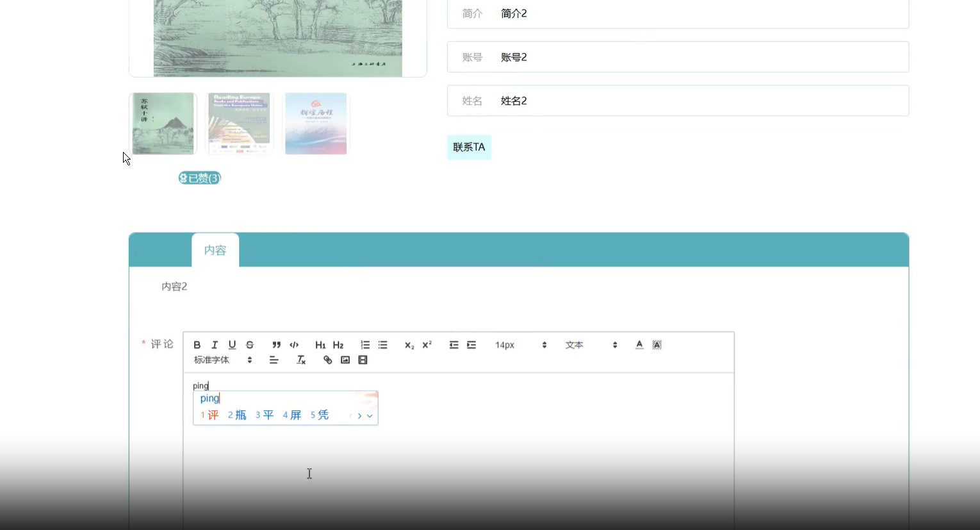Image resolution: width=980 pixels, height=530 pixels.
Task: Switch to the 内容 tab
Action: click(215, 250)
